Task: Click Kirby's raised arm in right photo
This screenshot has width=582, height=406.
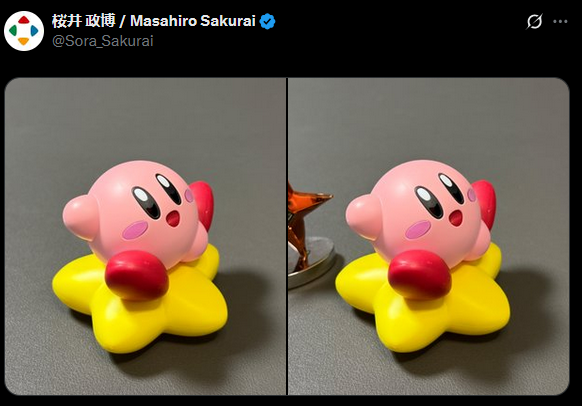Action: click(x=364, y=217)
